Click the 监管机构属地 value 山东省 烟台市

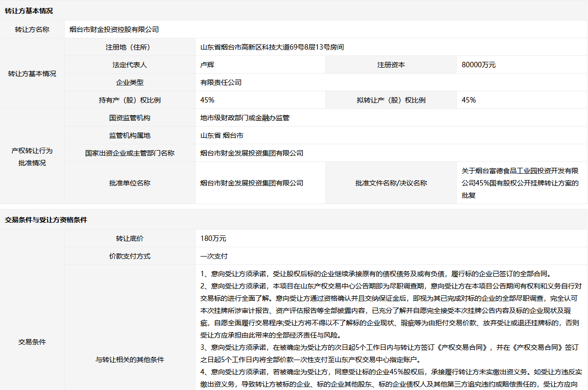[x=222, y=135]
